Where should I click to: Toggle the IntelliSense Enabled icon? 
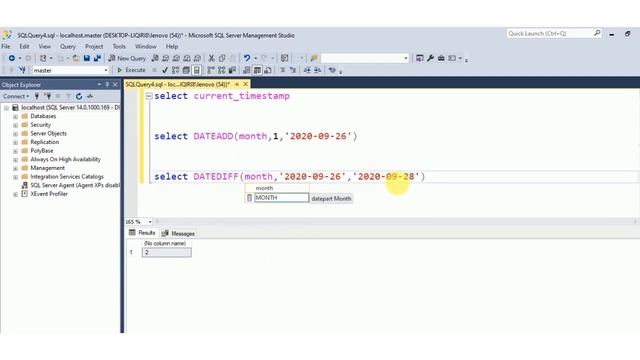tap(196, 70)
